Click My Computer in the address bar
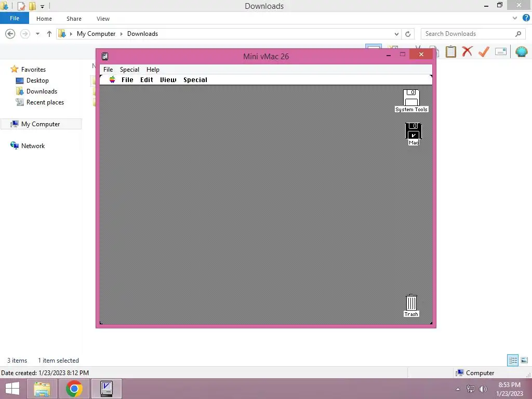This screenshot has width=532, height=399. click(96, 34)
